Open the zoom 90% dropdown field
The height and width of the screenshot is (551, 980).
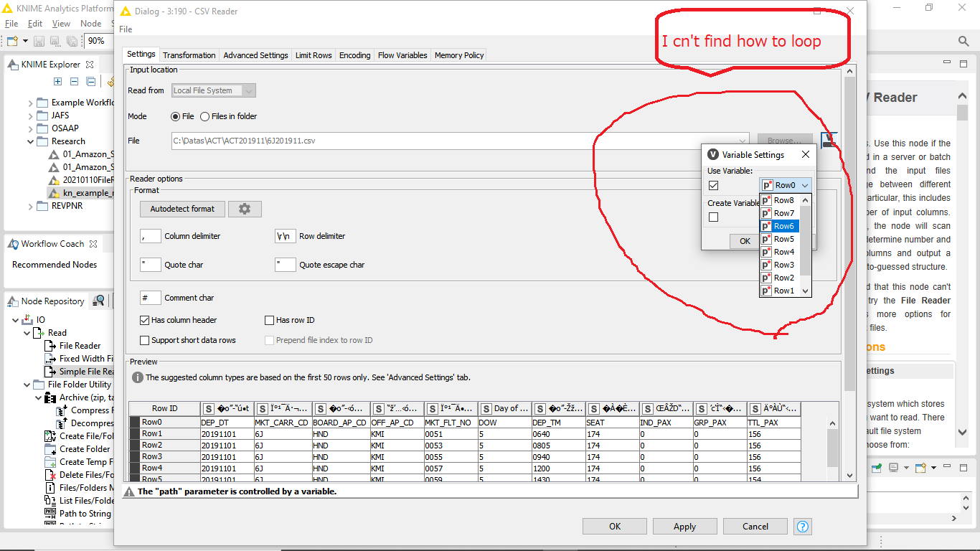coord(100,42)
